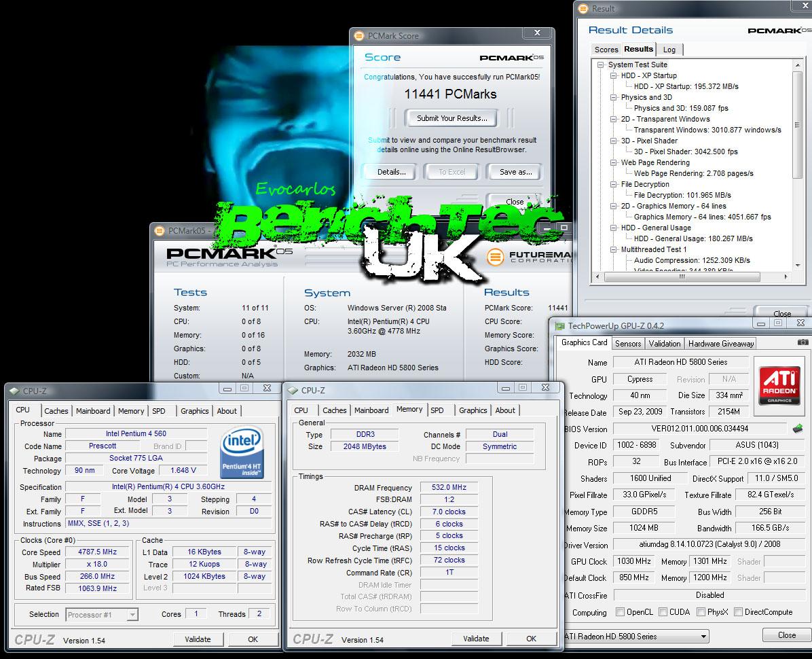Screen dimensions: 812x659
Task: Collapse the HDD - XP Startup node
Action: (614, 75)
